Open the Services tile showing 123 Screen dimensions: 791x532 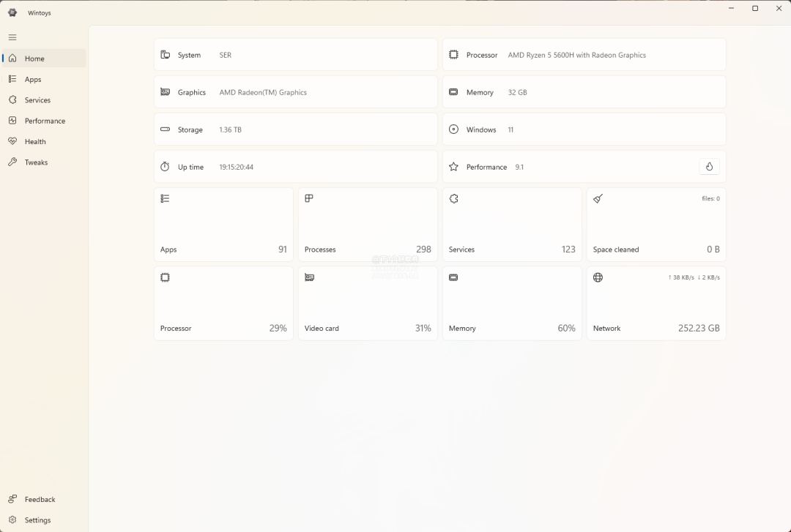[512, 225]
